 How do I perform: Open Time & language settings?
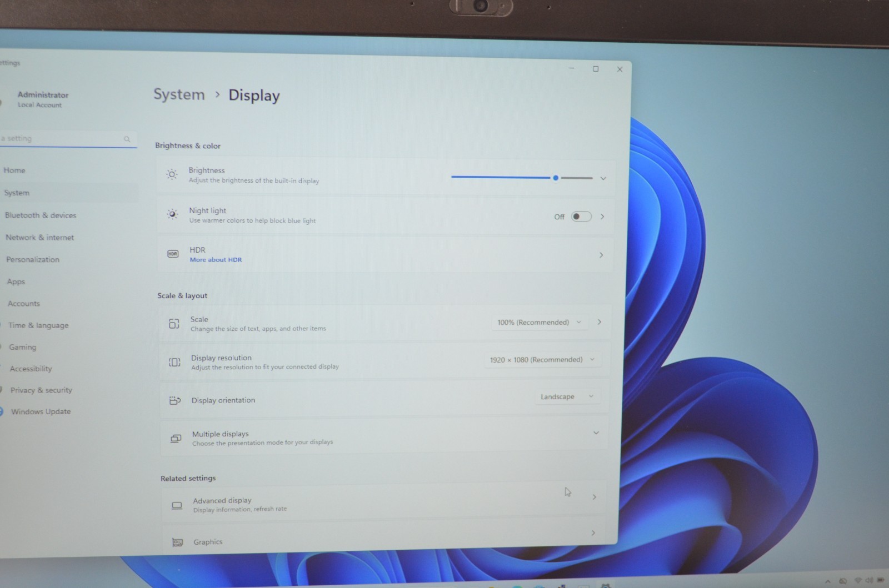tap(38, 325)
